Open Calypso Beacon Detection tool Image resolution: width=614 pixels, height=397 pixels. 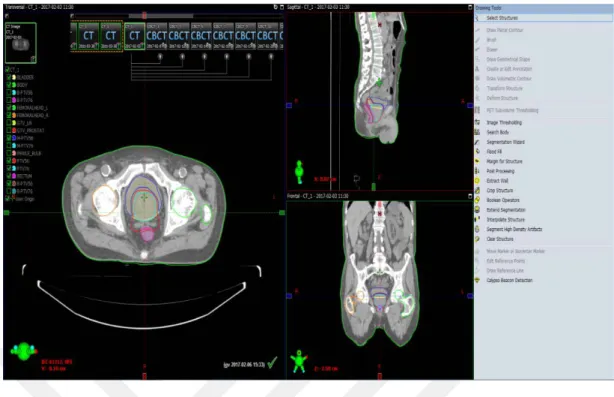click(509, 280)
